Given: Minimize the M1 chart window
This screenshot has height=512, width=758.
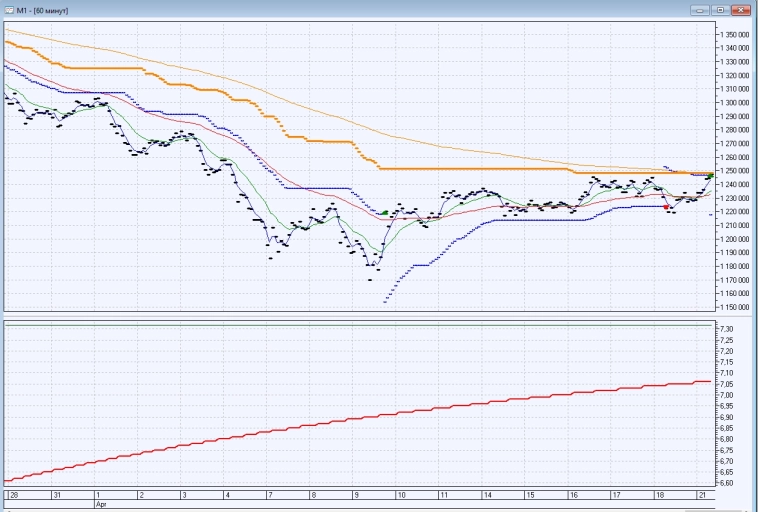Looking at the screenshot, I should 699,9.
